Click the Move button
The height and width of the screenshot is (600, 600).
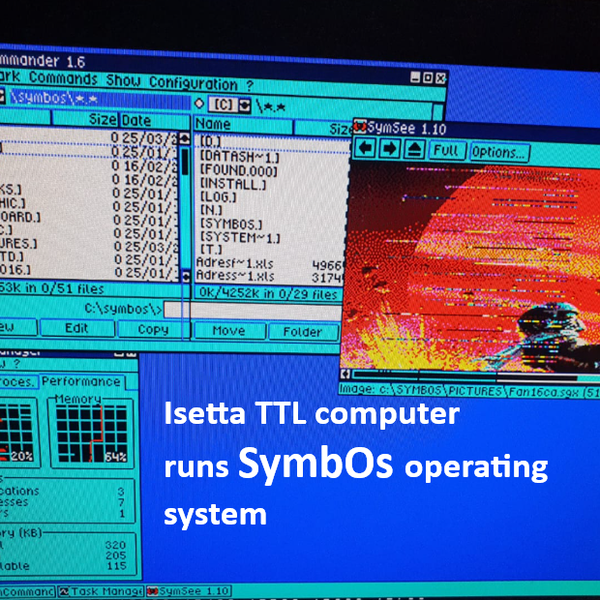click(229, 331)
